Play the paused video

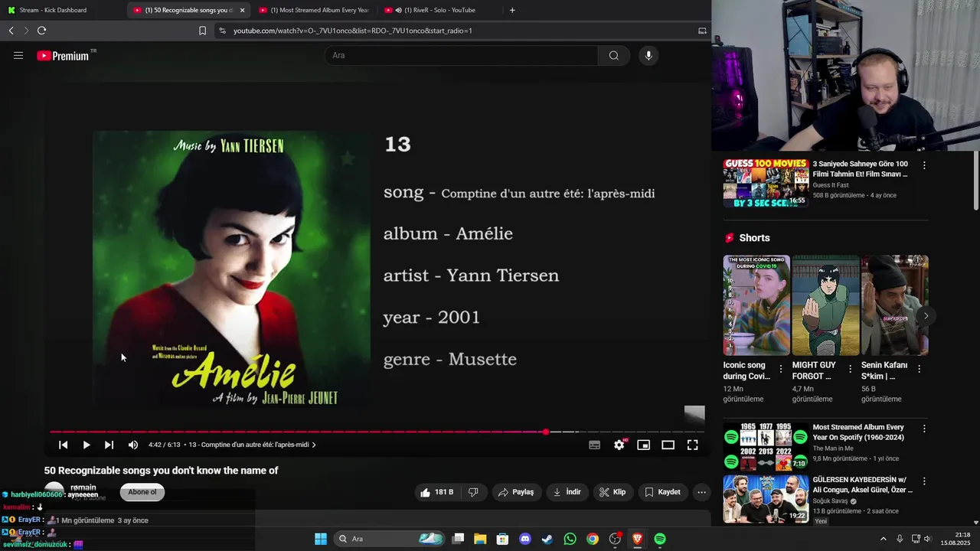click(x=87, y=445)
